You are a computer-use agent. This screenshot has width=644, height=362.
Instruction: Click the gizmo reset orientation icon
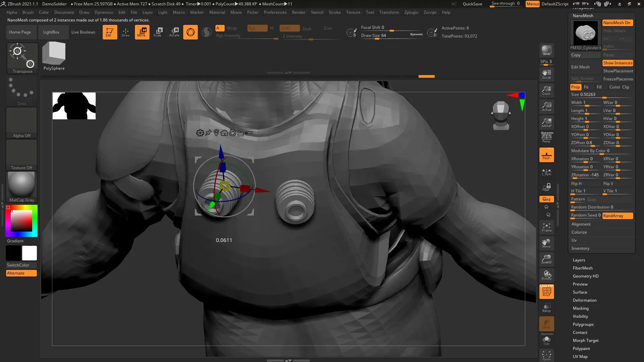coord(232,133)
